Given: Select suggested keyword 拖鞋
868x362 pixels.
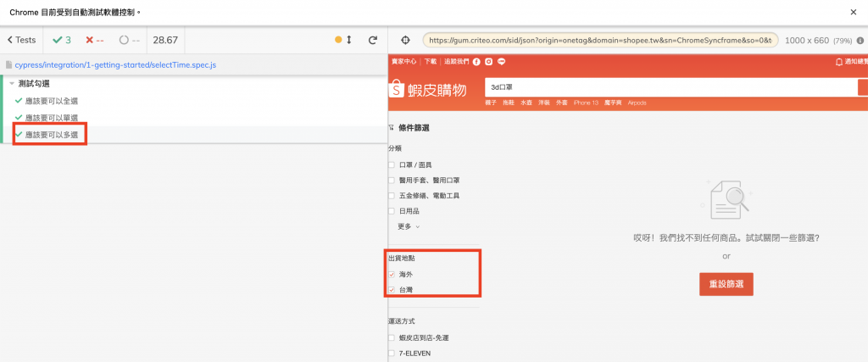Looking at the screenshot, I should (509, 103).
